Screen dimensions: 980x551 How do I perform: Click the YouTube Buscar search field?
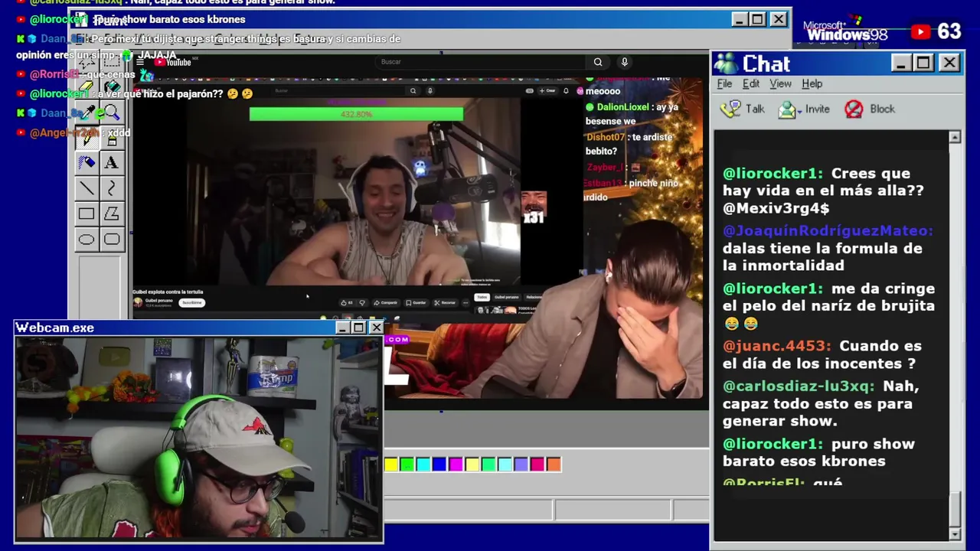point(482,62)
